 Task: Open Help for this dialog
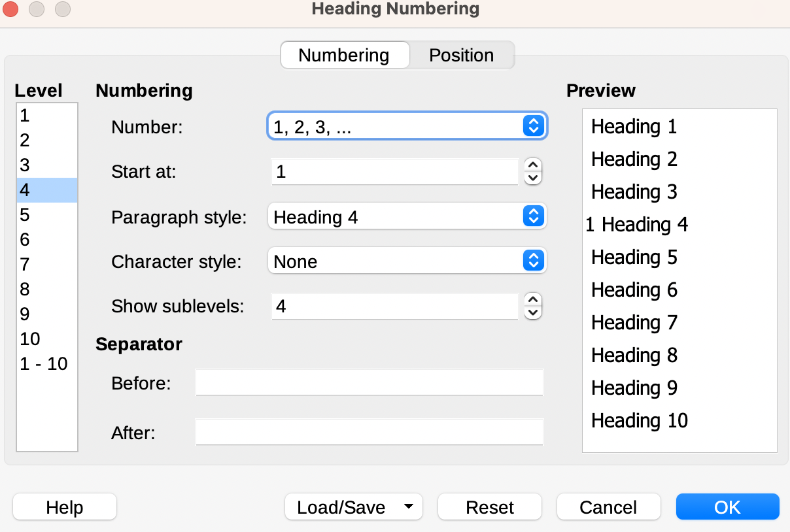[65, 507]
